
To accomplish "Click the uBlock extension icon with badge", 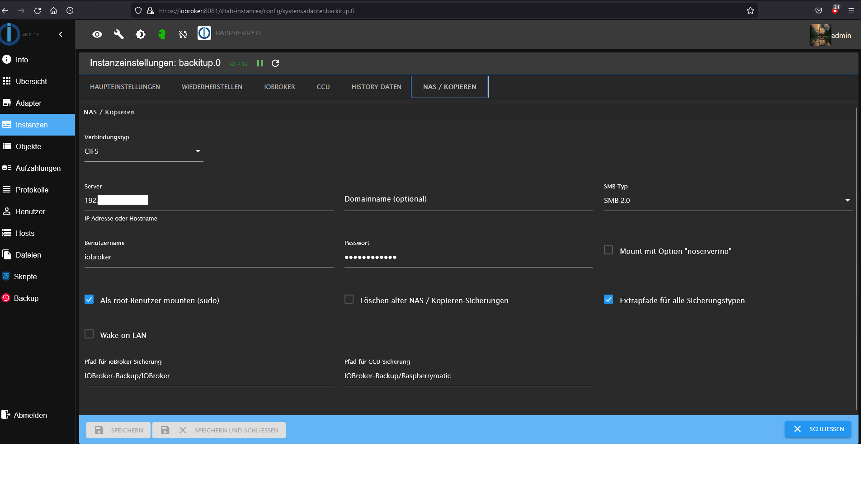I will click(835, 10).
